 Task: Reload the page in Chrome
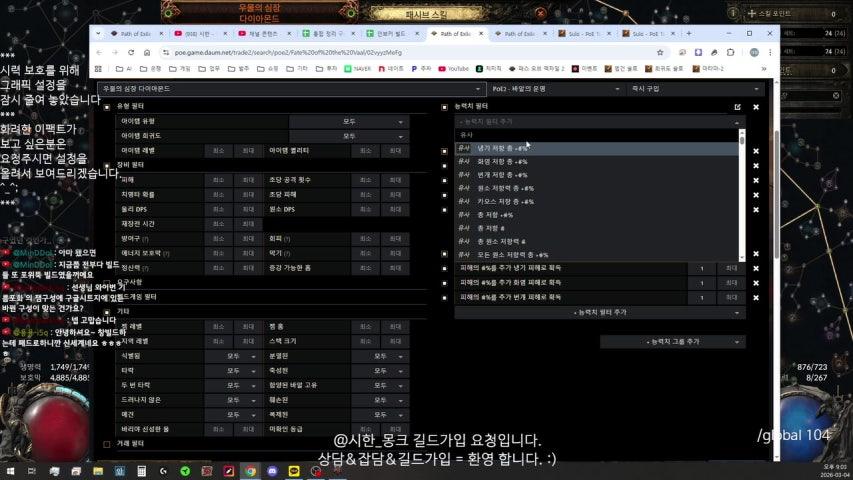coord(131,52)
